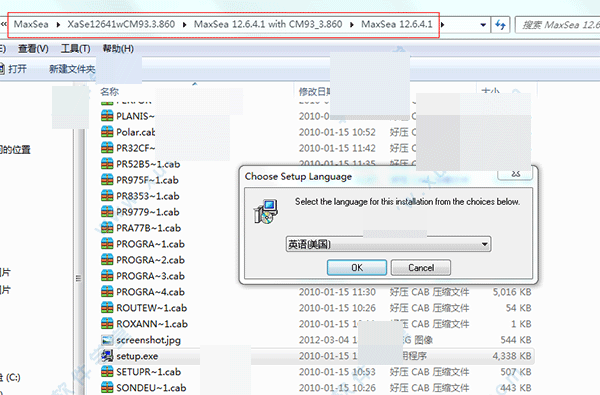Open the 帮助(H) menu
Viewport: 600px width, 395px height.
(118, 49)
